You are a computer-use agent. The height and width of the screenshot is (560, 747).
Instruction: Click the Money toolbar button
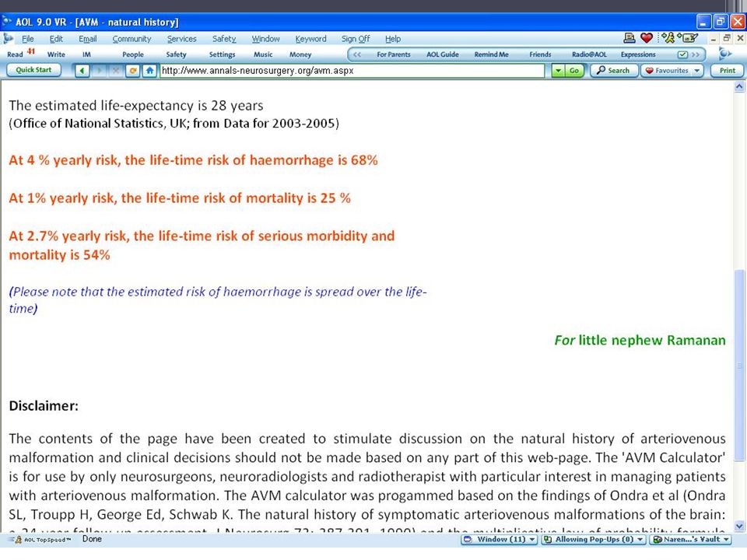pyautogui.click(x=300, y=54)
